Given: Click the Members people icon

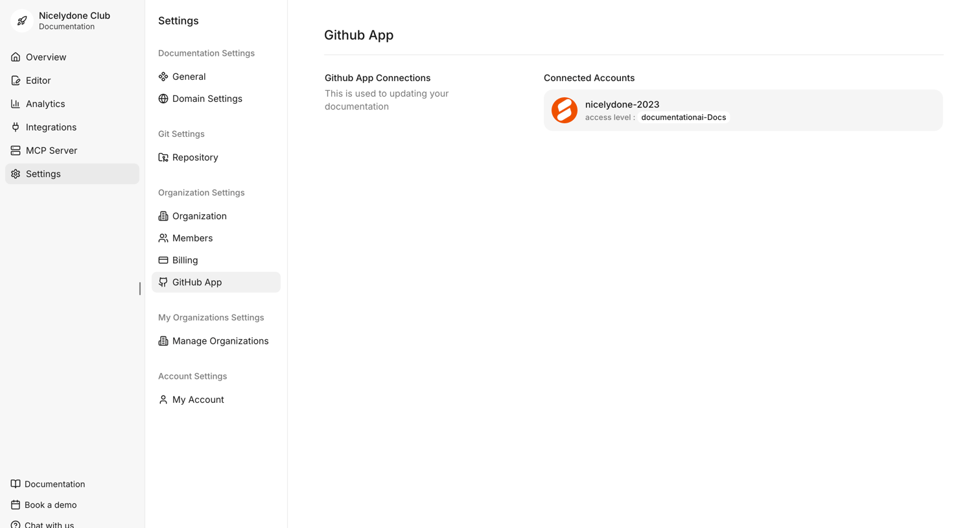Looking at the screenshot, I should tap(163, 238).
